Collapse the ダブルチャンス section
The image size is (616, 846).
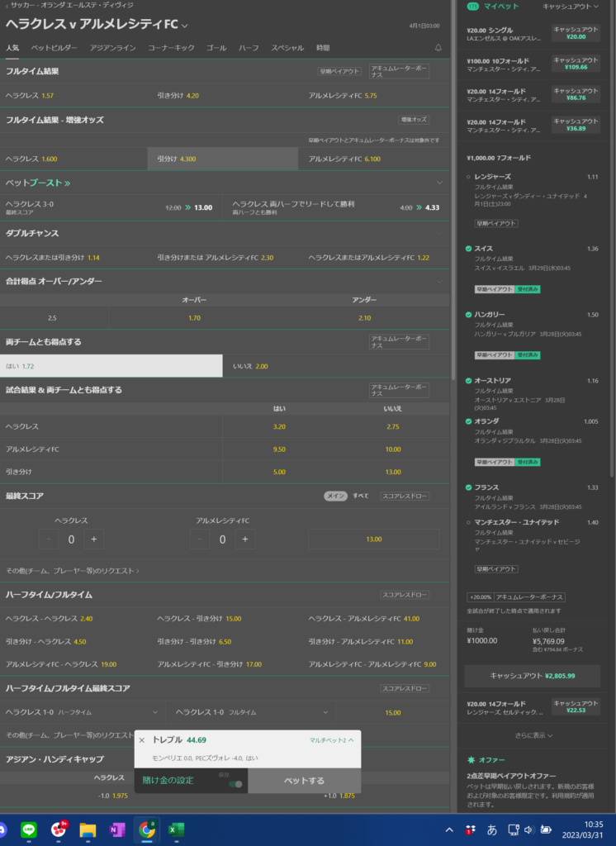439,233
